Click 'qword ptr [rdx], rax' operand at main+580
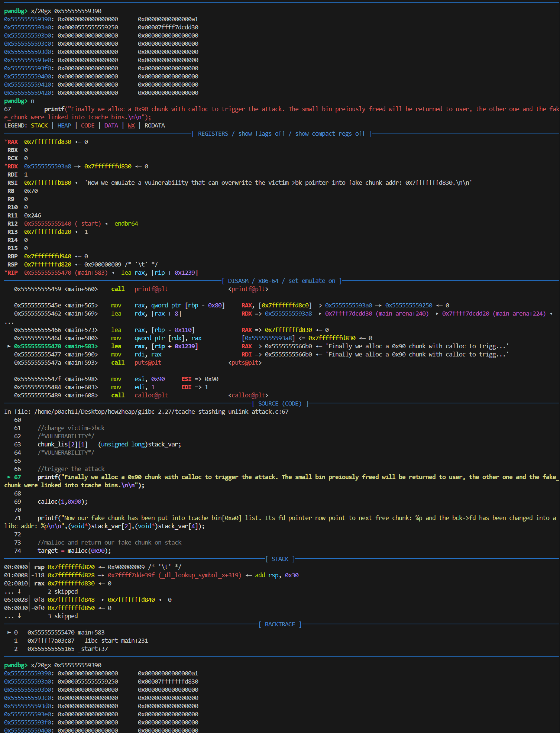The height and width of the screenshot is (733, 560). pos(168,338)
